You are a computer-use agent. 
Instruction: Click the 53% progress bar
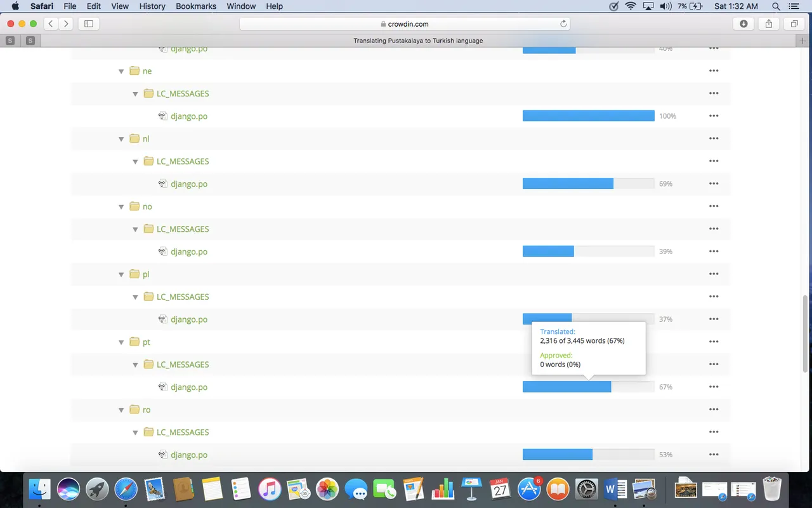588,455
